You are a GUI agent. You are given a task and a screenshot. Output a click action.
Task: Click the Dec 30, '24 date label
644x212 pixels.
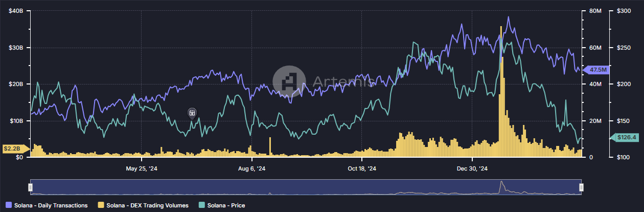tap(473, 168)
